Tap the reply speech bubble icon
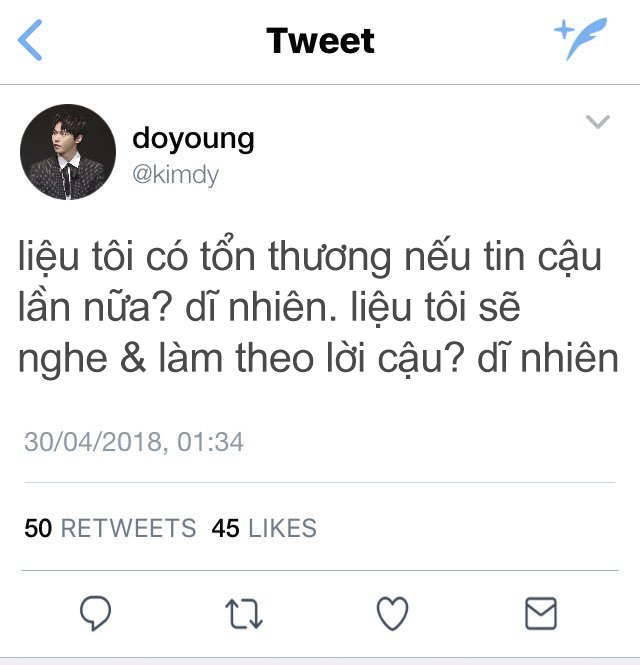Screen dimensions: 640x665 click(96, 613)
